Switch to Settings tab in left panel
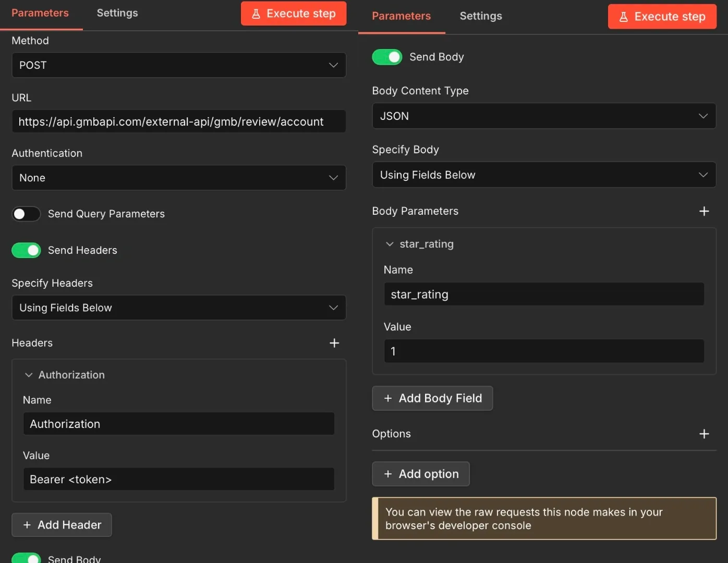This screenshot has width=728, height=563. click(117, 13)
